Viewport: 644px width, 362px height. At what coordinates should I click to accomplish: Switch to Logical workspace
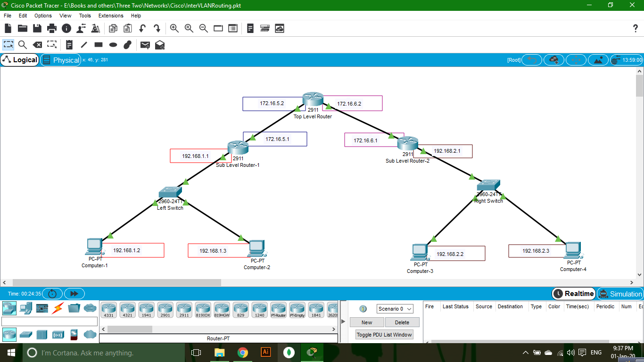pyautogui.click(x=20, y=60)
